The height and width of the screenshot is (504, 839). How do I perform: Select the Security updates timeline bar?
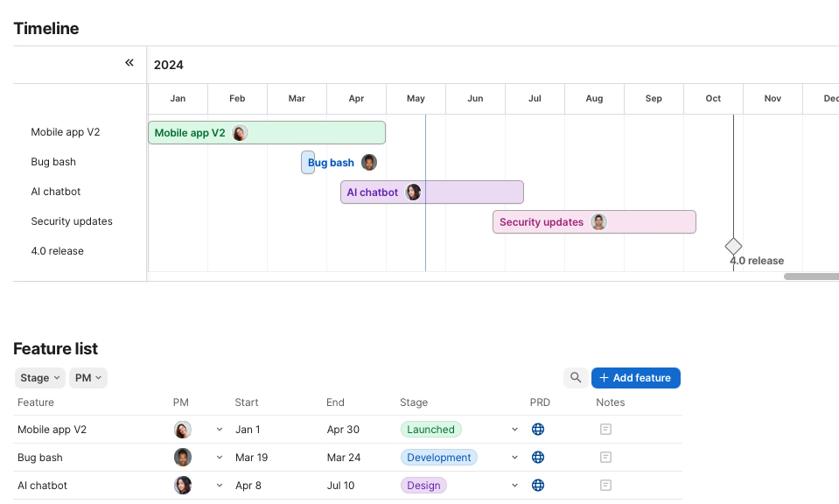pyautogui.click(x=593, y=222)
